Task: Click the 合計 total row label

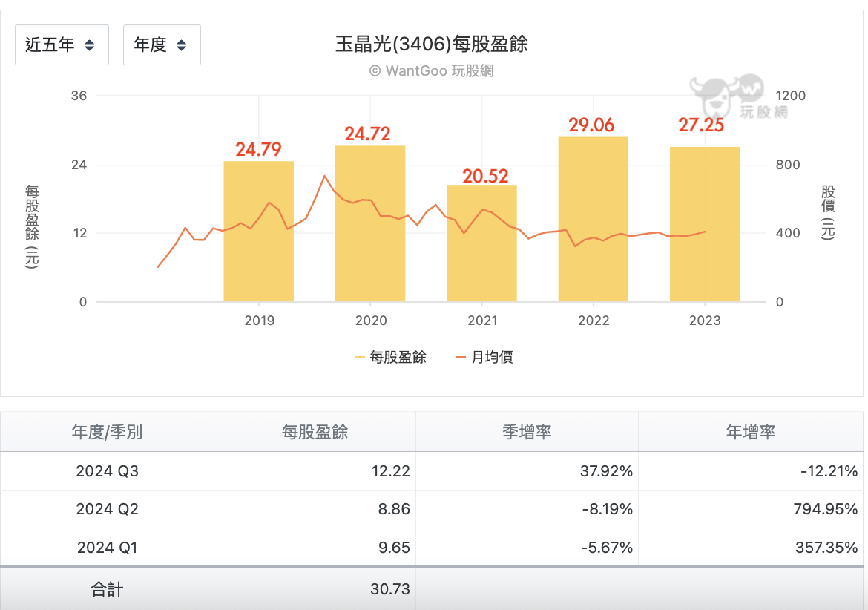Action: (x=107, y=589)
